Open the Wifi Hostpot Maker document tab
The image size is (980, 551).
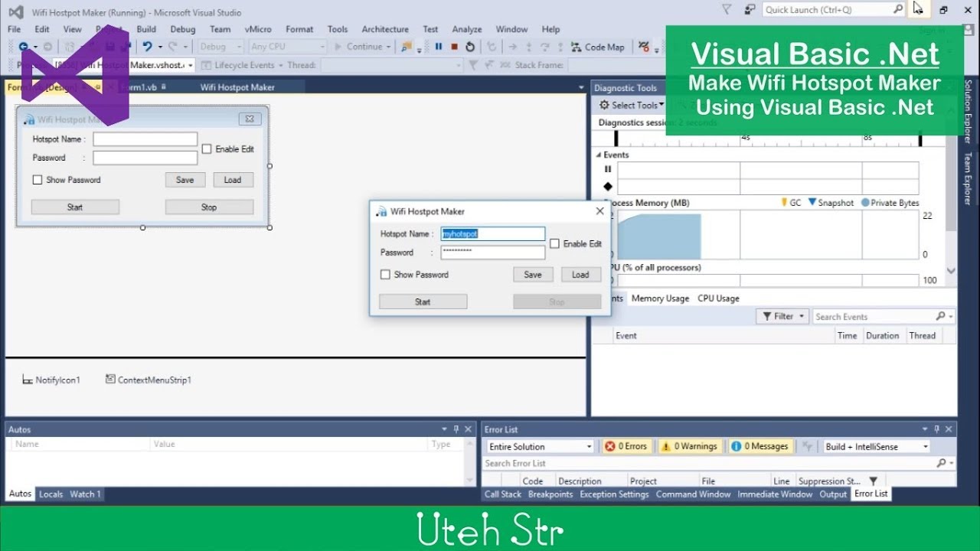(237, 87)
